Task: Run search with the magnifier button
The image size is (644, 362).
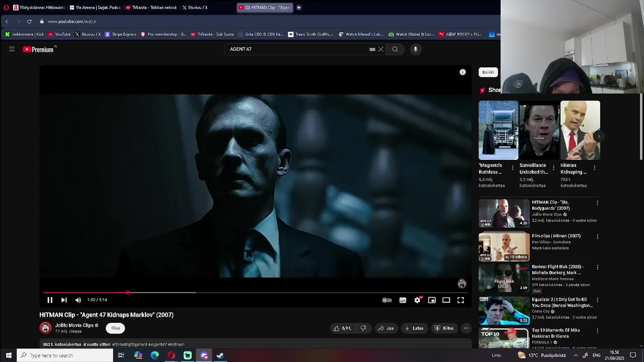Action: pyautogui.click(x=395, y=49)
